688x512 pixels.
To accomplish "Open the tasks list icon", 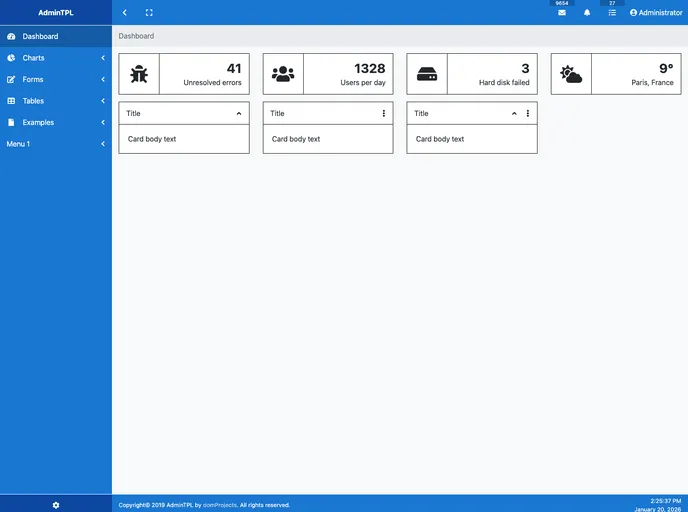I will coord(612,13).
